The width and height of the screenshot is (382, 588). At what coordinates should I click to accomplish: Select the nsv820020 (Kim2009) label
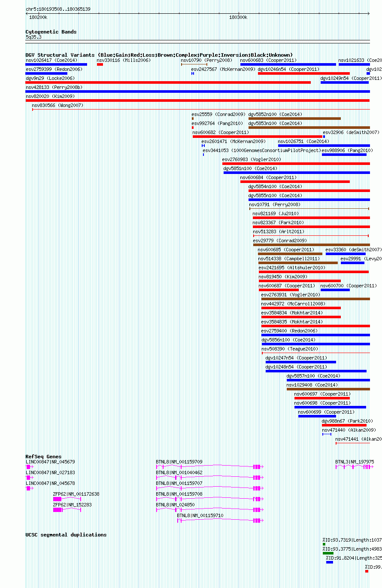[50, 96]
